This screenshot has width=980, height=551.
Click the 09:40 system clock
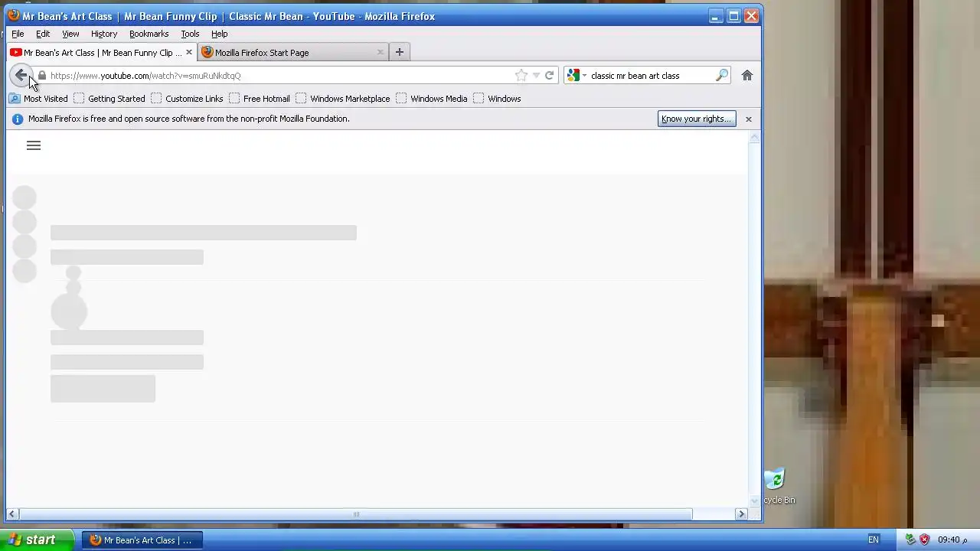(953, 540)
